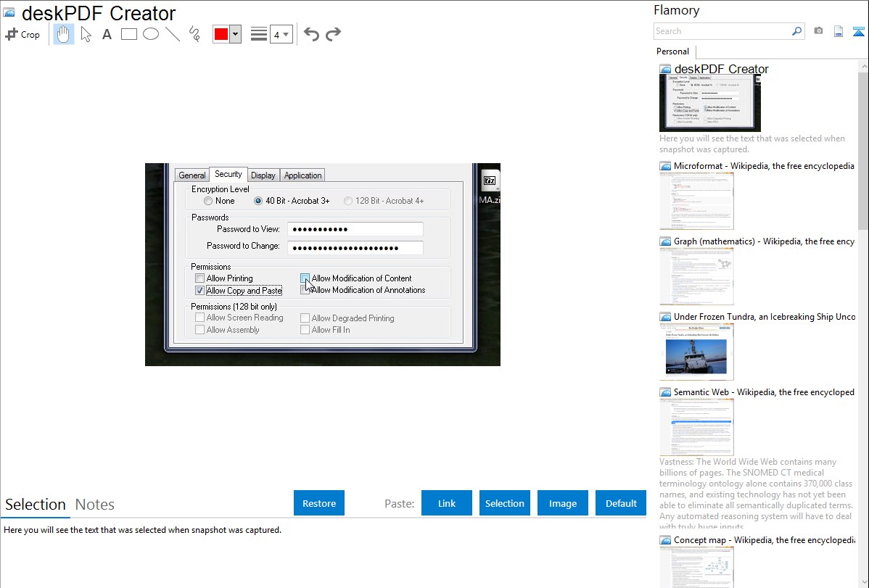Open the Personal tab
This screenshot has width=869, height=588.
673,51
